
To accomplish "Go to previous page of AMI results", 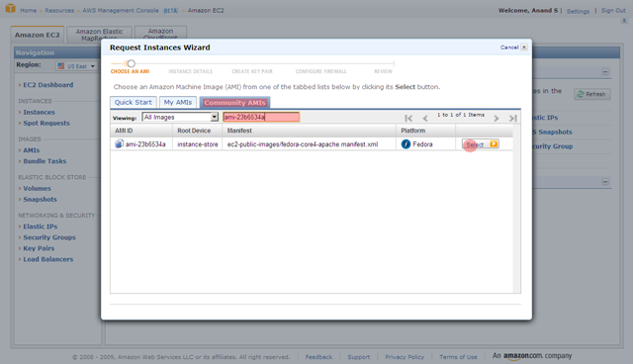I will [425, 118].
